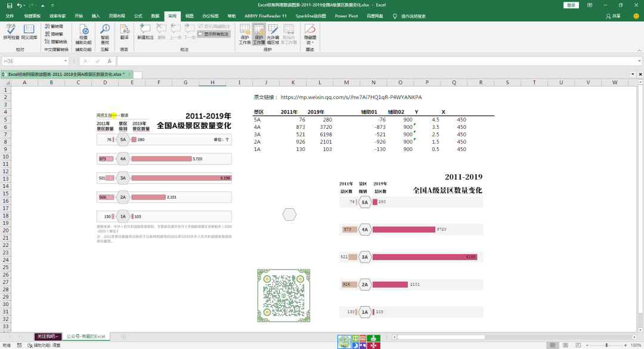Image resolution: width=644 pixels, height=349 pixels.
Task: Click the Translate (翻译) icon
Action: click(x=124, y=32)
